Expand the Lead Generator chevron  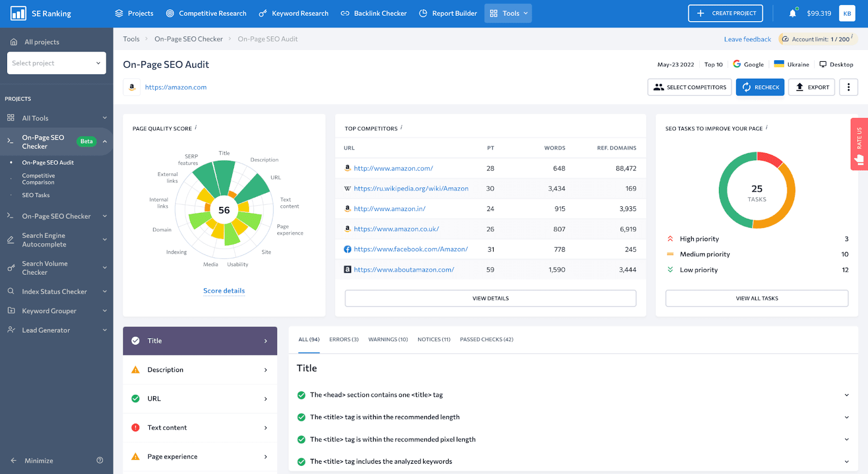click(105, 330)
